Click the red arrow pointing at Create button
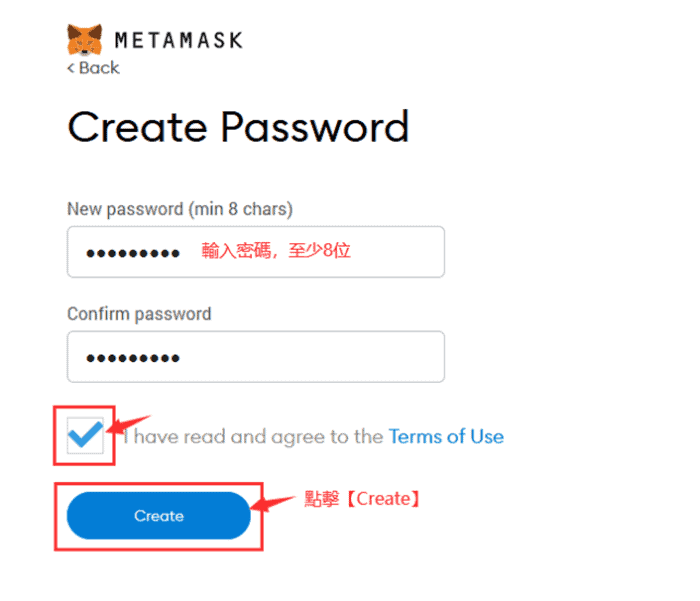Screen dimensions: 700x601 tap(272, 503)
